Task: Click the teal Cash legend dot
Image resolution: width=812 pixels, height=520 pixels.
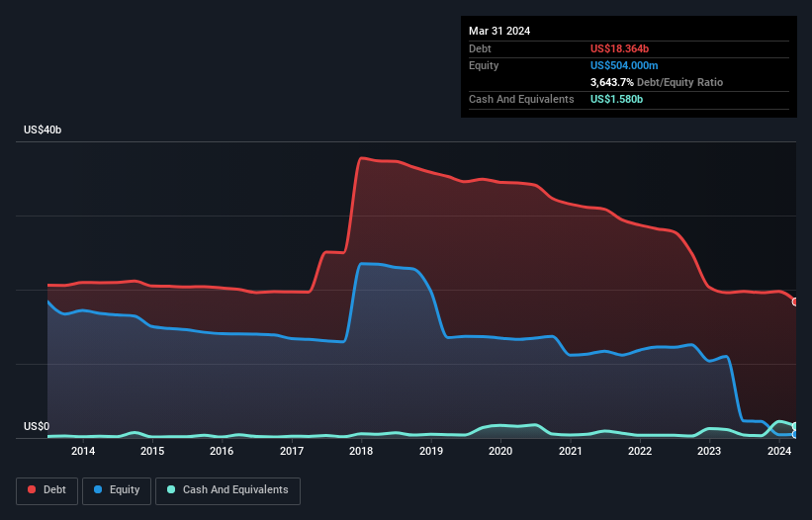Action: [x=171, y=489]
